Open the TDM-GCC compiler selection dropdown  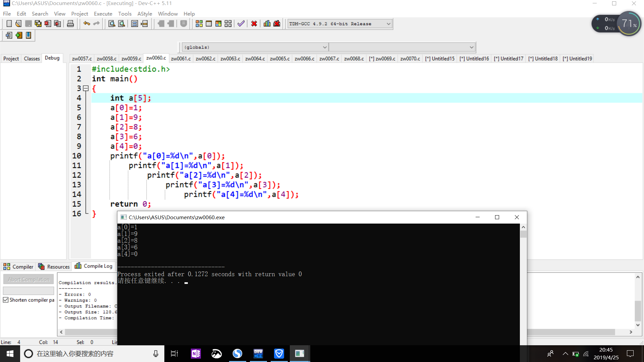pyautogui.click(x=388, y=24)
